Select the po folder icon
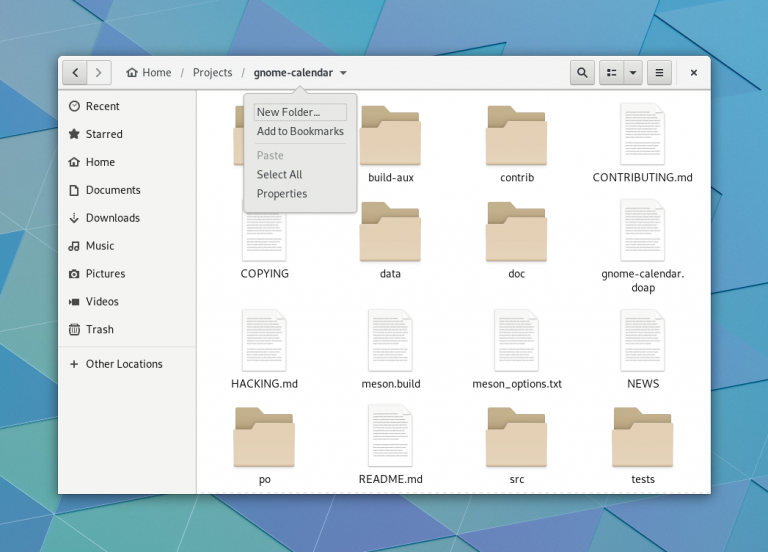768x552 pixels. (264, 437)
